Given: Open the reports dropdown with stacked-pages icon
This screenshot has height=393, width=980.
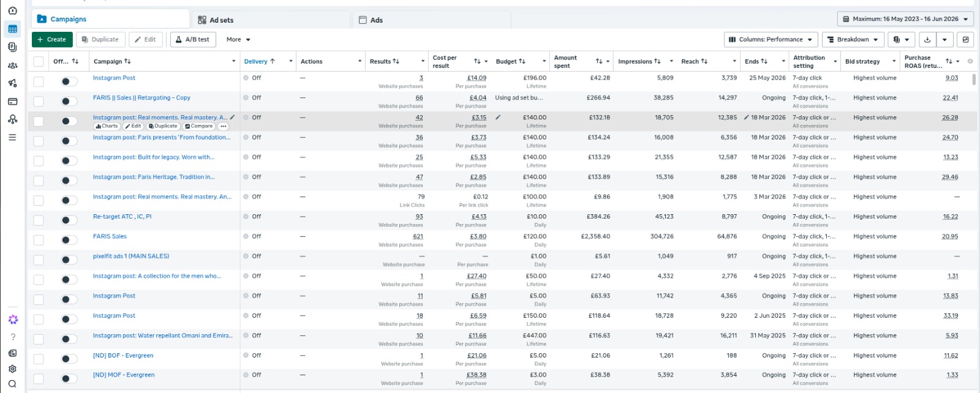Looking at the screenshot, I should coord(901,39).
